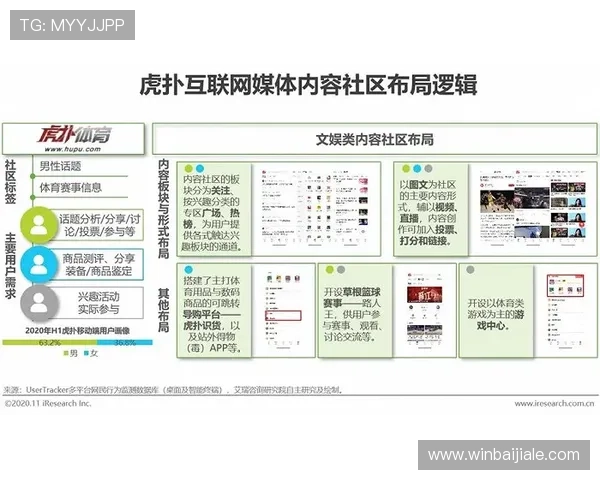Viewport: 600px width, 480px height.
Task: Select the blue 36.8% female bar segment
Action: (125, 343)
